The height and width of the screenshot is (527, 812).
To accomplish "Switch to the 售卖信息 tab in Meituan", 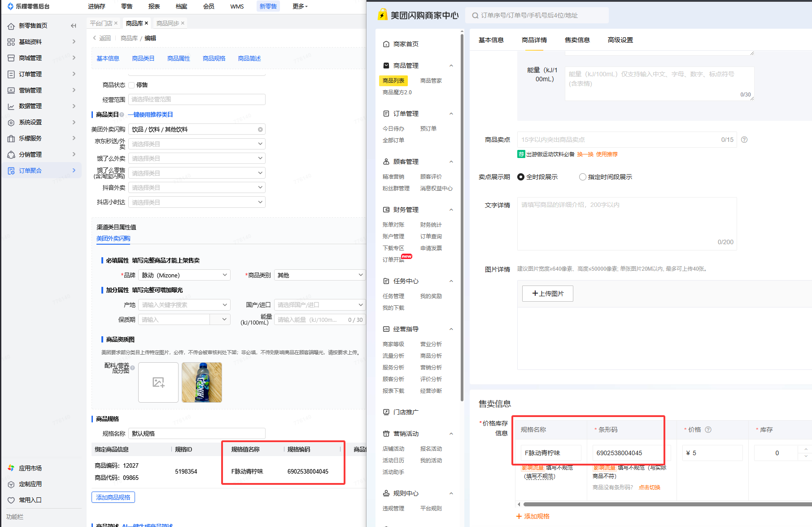I will tap(577, 40).
